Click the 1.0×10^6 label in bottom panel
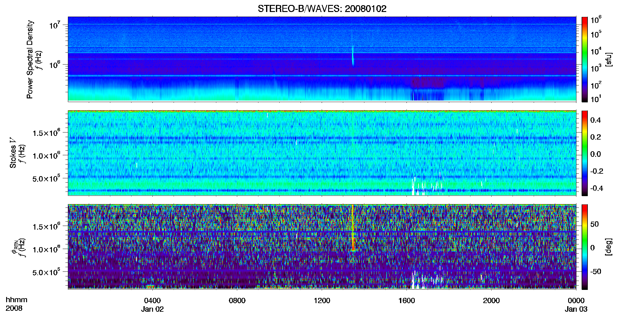The width and height of the screenshot is (644, 332). (46, 249)
